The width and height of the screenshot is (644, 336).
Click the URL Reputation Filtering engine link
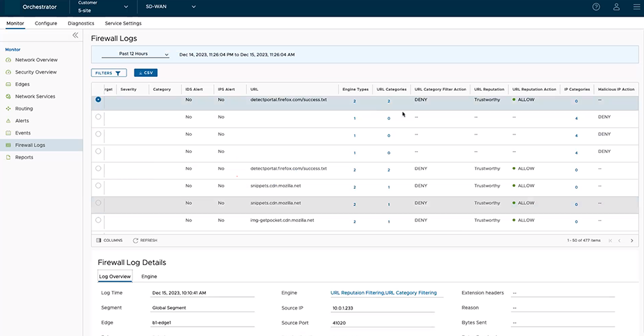356,292
